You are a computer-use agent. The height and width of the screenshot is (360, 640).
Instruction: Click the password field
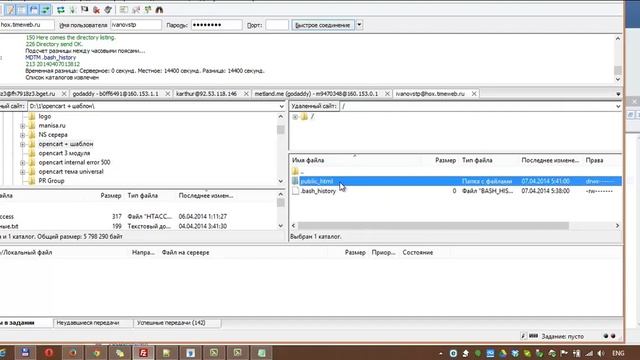216,25
